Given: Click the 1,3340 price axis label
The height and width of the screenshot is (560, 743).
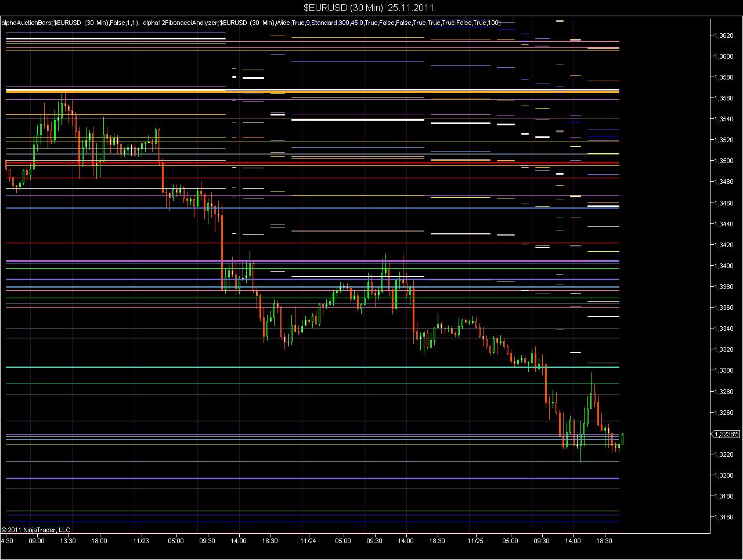Looking at the screenshot, I should point(724,328).
